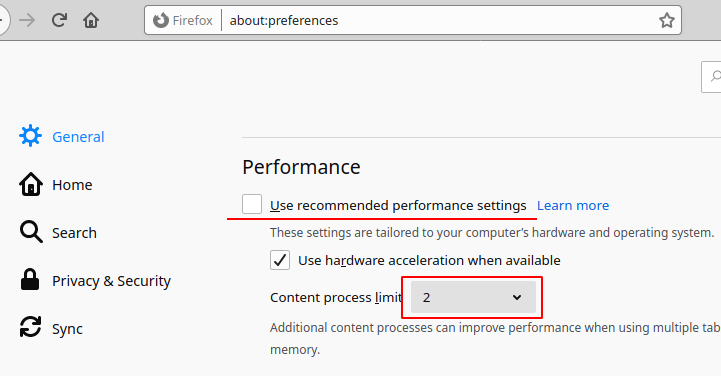Click the Firefox identity icon in address bar
The height and width of the screenshot is (376, 721).
(160, 20)
